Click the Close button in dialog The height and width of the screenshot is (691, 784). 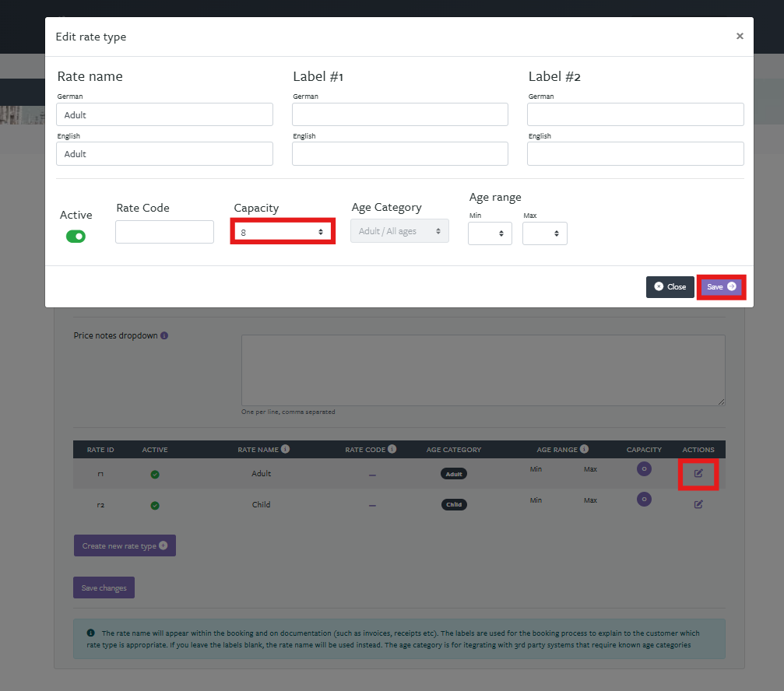(x=670, y=287)
